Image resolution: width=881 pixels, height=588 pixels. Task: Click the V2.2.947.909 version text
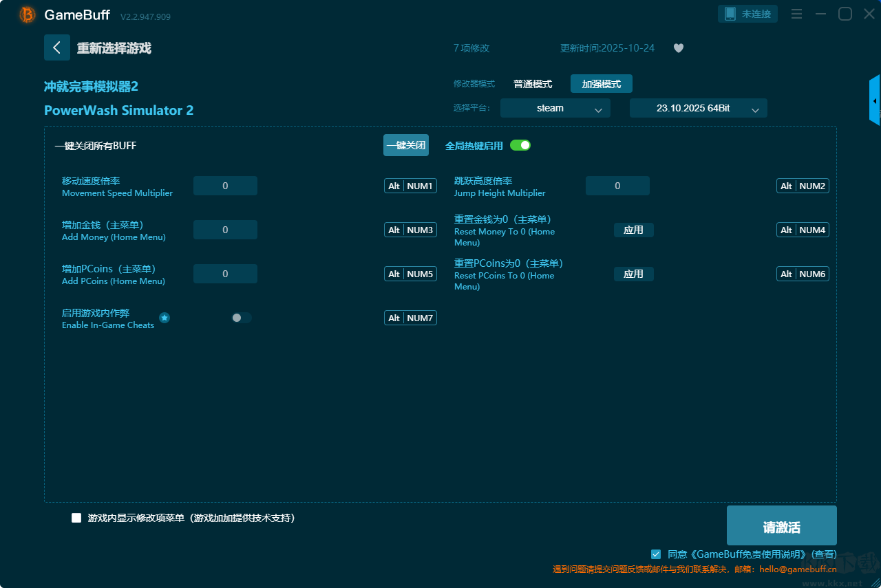(x=145, y=17)
